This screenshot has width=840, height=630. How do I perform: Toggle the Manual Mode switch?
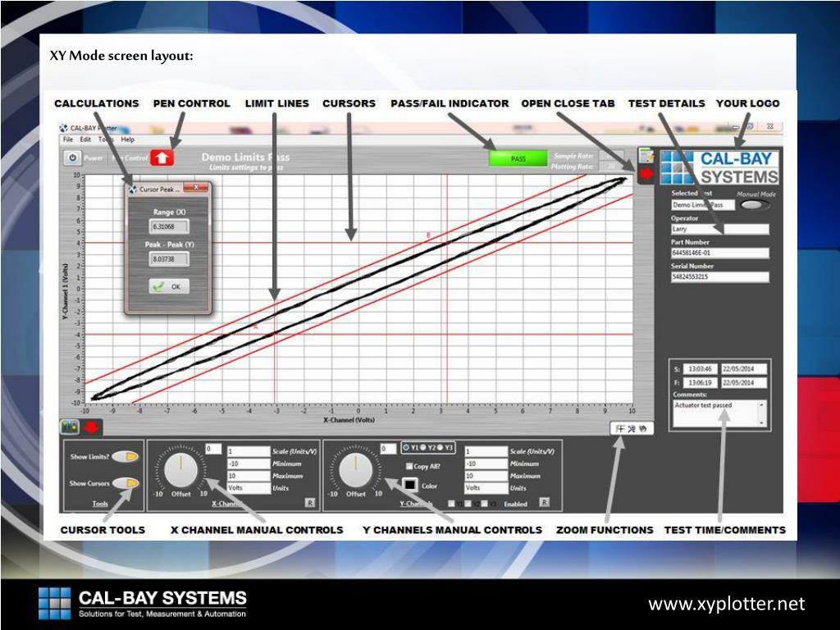[754, 204]
